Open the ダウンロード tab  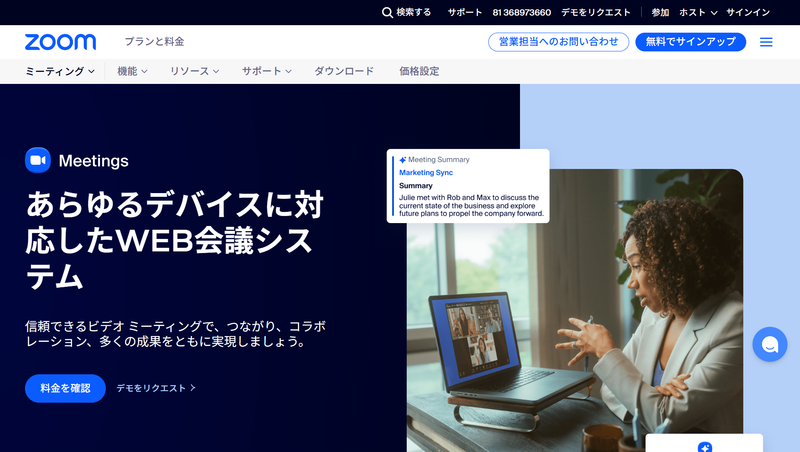pos(344,71)
